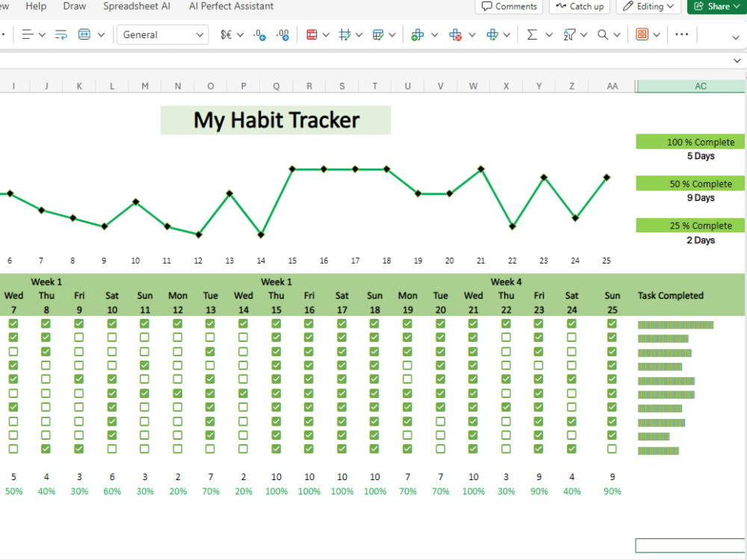Image resolution: width=747 pixels, height=560 pixels.
Task: Click the topmost Task Completed data bar
Action: coord(675,325)
